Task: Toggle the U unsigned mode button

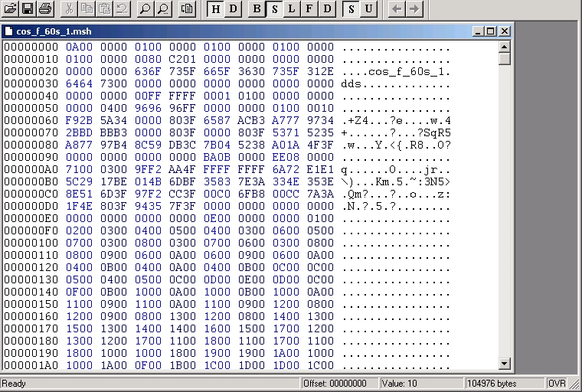Action: tap(369, 9)
